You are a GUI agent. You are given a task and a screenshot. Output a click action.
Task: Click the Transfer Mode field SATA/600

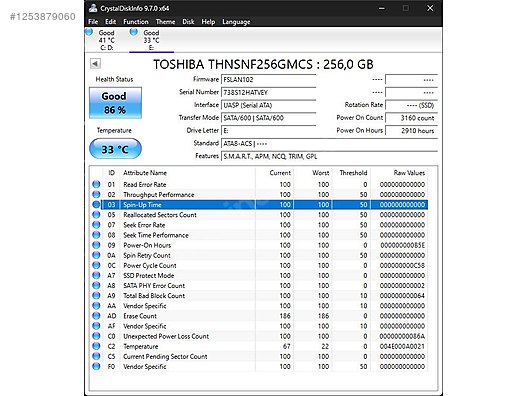pyautogui.click(x=268, y=118)
